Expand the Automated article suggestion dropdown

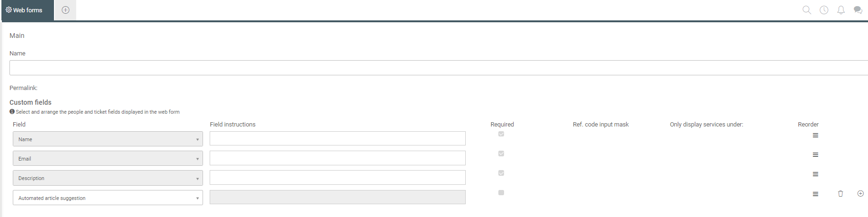(108, 198)
